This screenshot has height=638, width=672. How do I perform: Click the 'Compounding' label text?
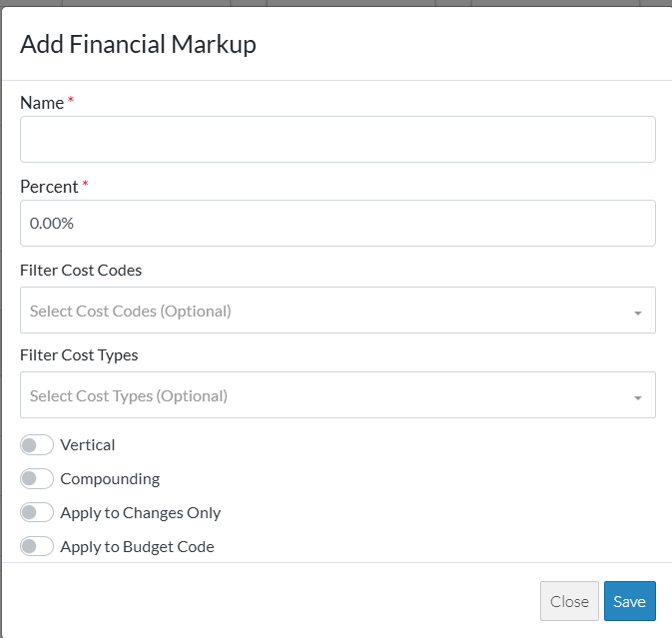click(110, 479)
